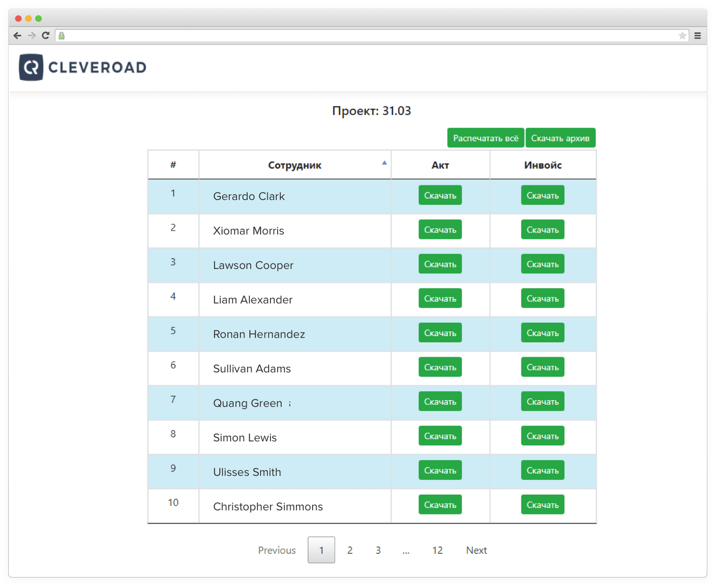Click the name Xiomar Morris
This screenshot has height=588, width=717.
tap(249, 230)
